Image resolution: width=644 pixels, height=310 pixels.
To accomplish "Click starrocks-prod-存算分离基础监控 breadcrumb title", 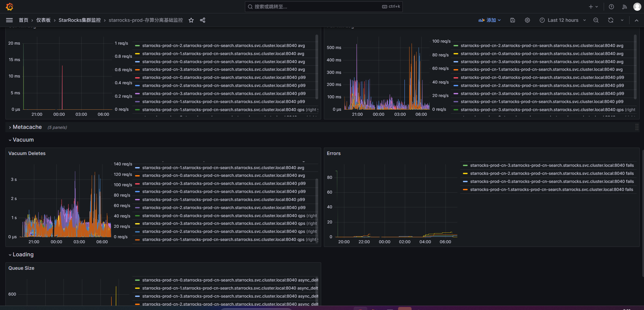I will click(146, 20).
